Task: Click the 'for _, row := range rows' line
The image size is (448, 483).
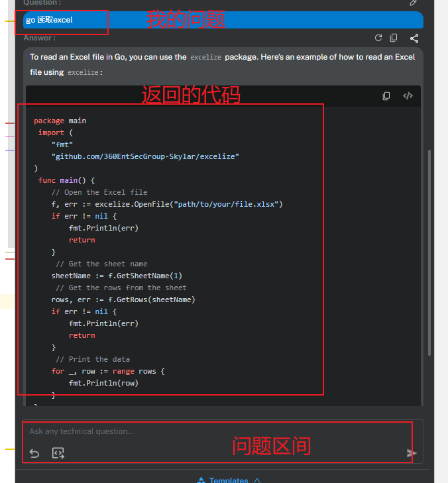Action: point(108,371)
